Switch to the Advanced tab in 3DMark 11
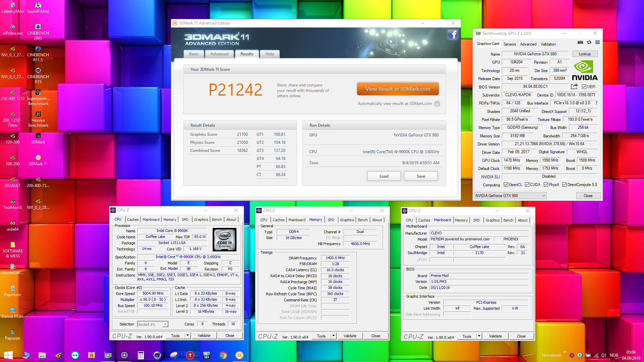The height and width of the screenshot is (362, 644). 219,54
